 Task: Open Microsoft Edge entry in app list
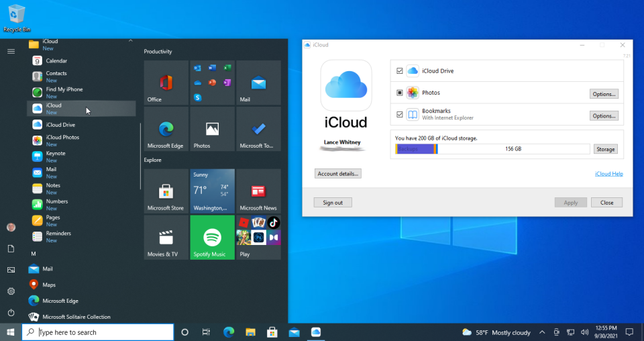[81, 301]
